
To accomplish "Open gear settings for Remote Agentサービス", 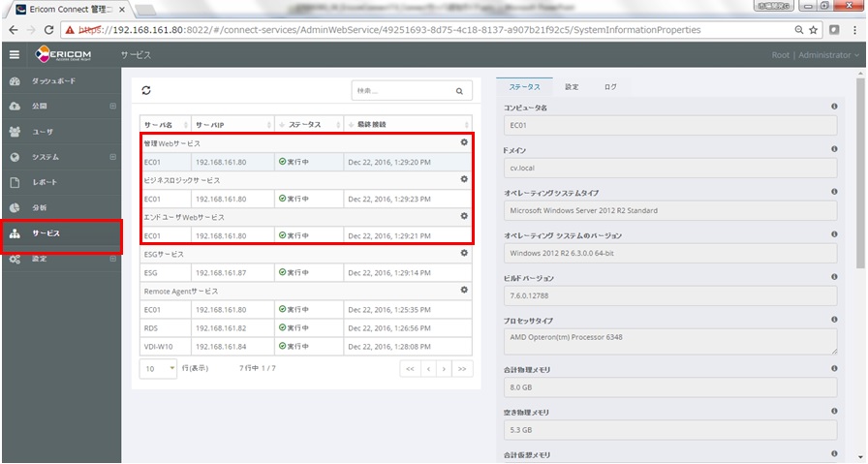I will [x=464, y=291].
